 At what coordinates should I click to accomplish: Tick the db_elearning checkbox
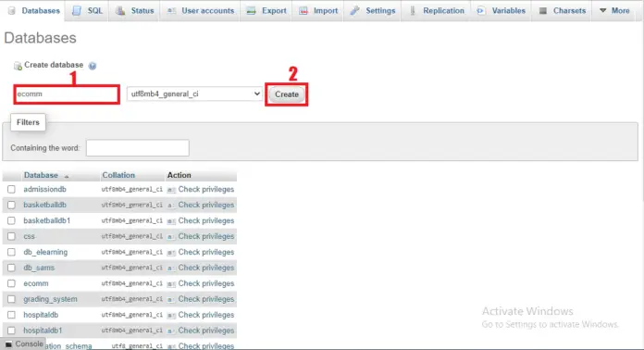pos(11,252)
